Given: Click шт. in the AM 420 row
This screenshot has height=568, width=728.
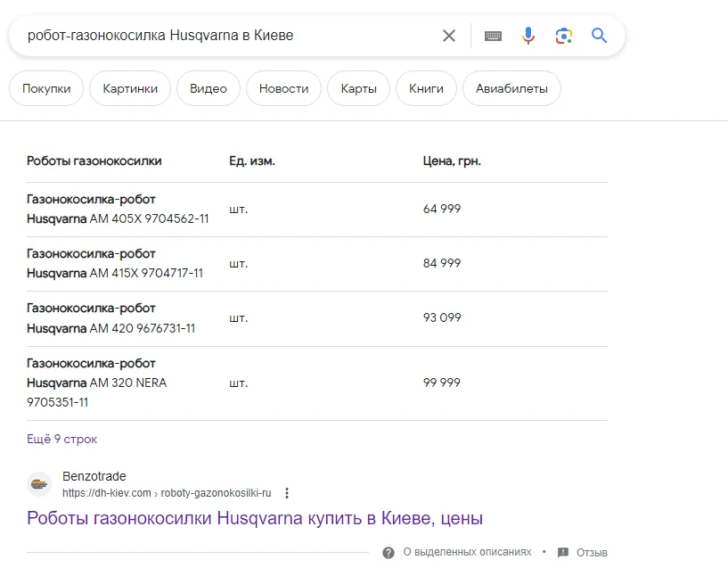Looking at the screenshot, I should click(239, 318).
